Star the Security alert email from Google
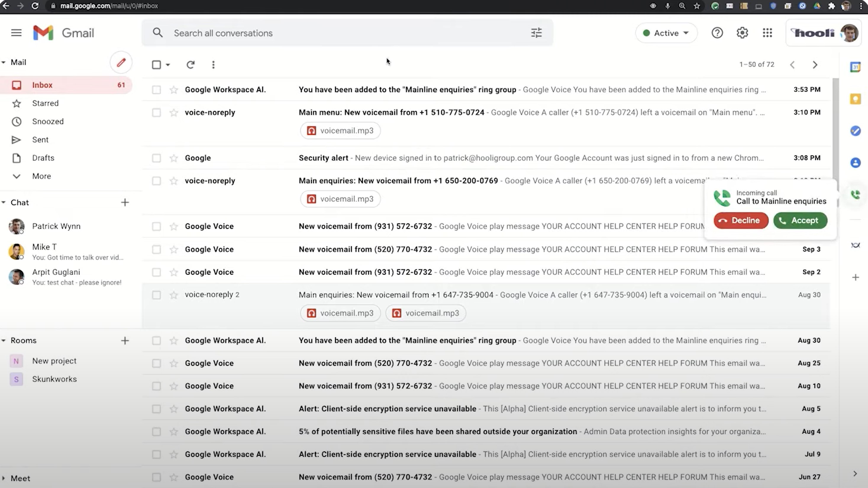The image size is (868, 488). click(174, 158)
